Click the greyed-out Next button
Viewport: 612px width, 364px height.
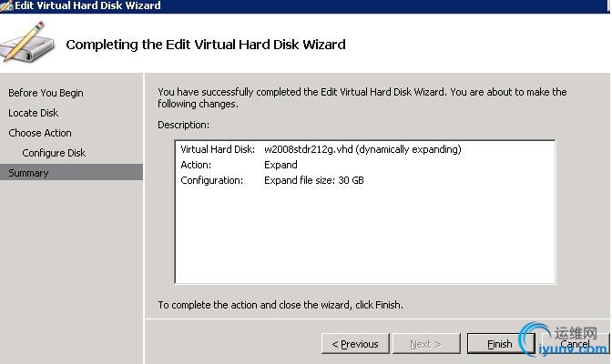point(425,344)
